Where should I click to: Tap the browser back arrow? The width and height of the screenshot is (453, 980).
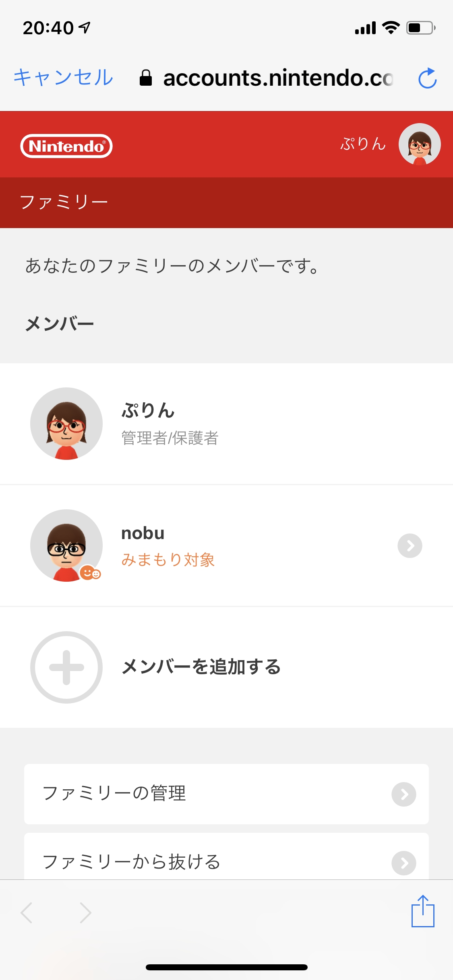click(27, 912)
